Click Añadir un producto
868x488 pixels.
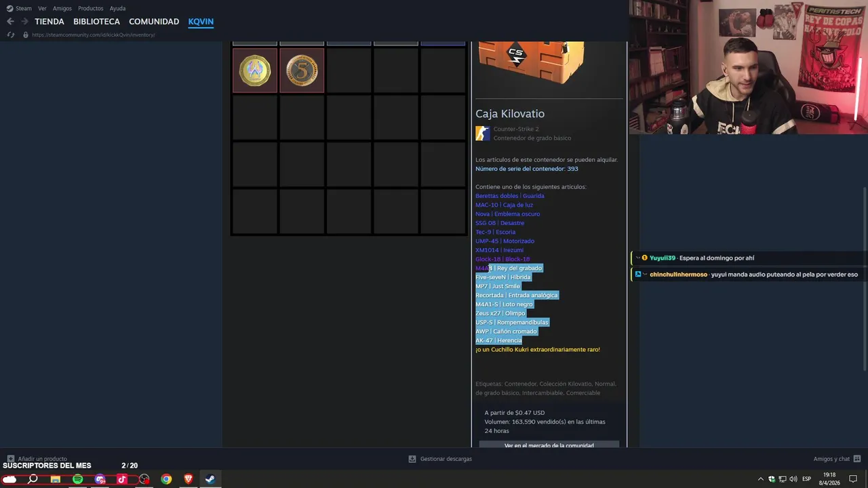42,459
